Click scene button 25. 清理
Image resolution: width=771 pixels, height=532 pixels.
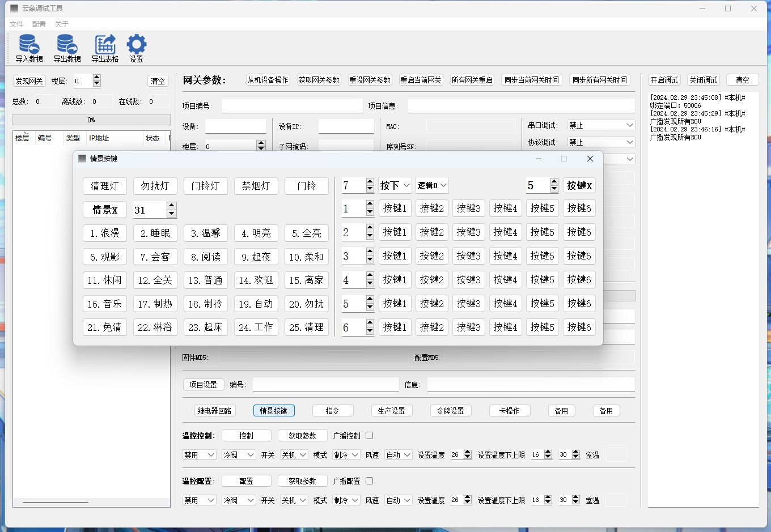pyautogui.click(x=307, y=327)
